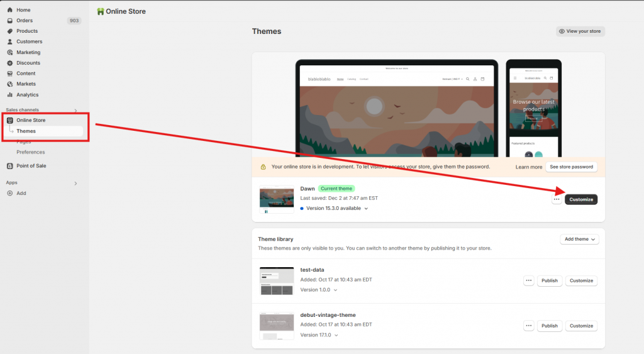Open Discounts in the sidebar
Screen dimensions: 644x354
(x=28, y=63)
